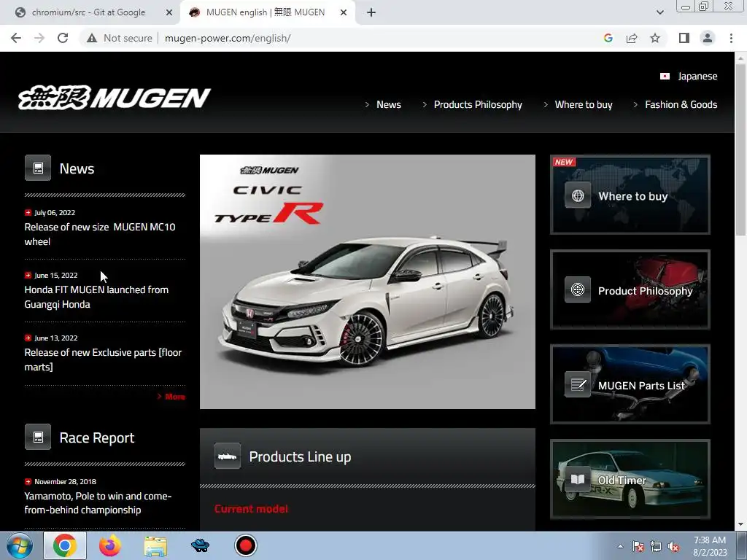Click Chrome in the taskbar
The image size is (747, 560).
click(x=65, y=545)
